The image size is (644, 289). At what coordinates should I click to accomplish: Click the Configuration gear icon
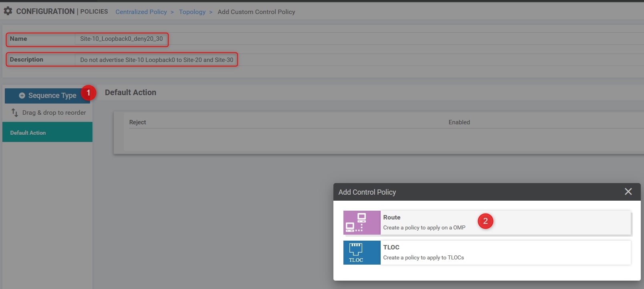coord(8,11)
